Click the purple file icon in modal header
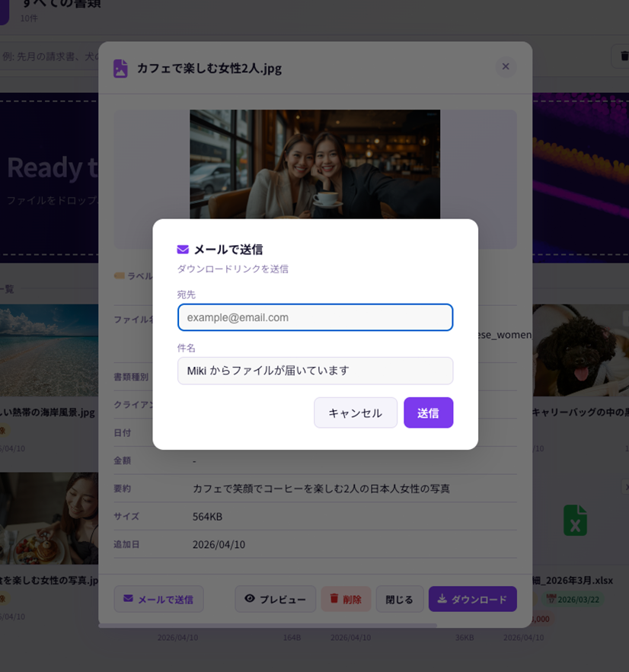 [119, 67]
